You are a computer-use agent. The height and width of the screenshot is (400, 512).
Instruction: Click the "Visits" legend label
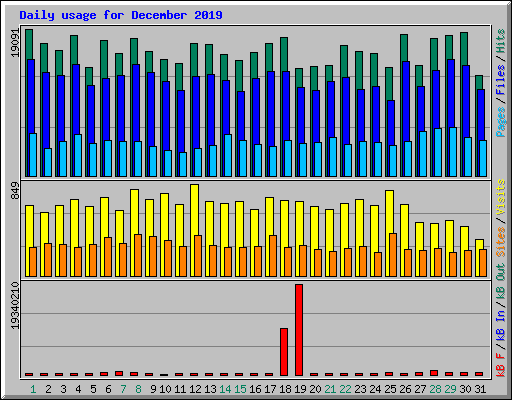pyautogui.click(x=500, y=198)
